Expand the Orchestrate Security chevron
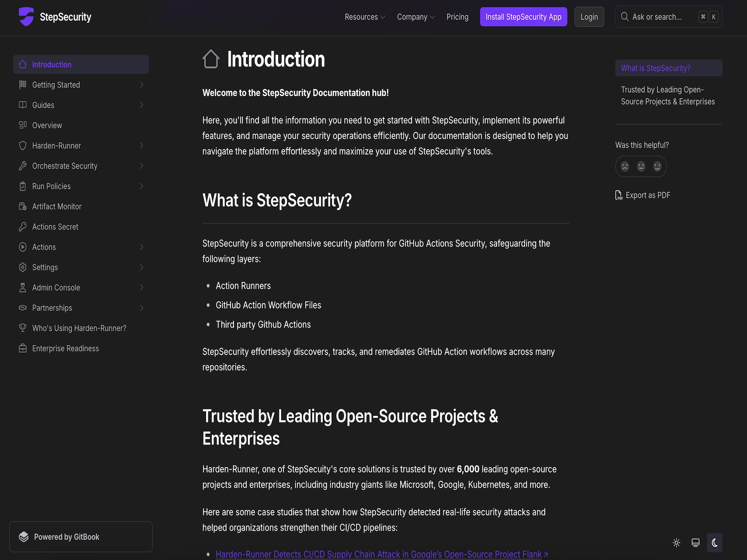 141,166
